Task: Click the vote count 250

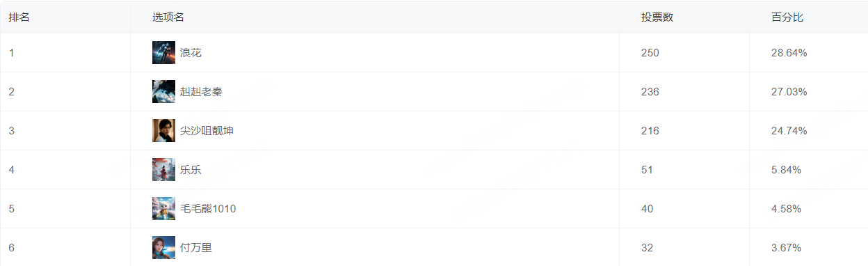Action: pos(650,53)
